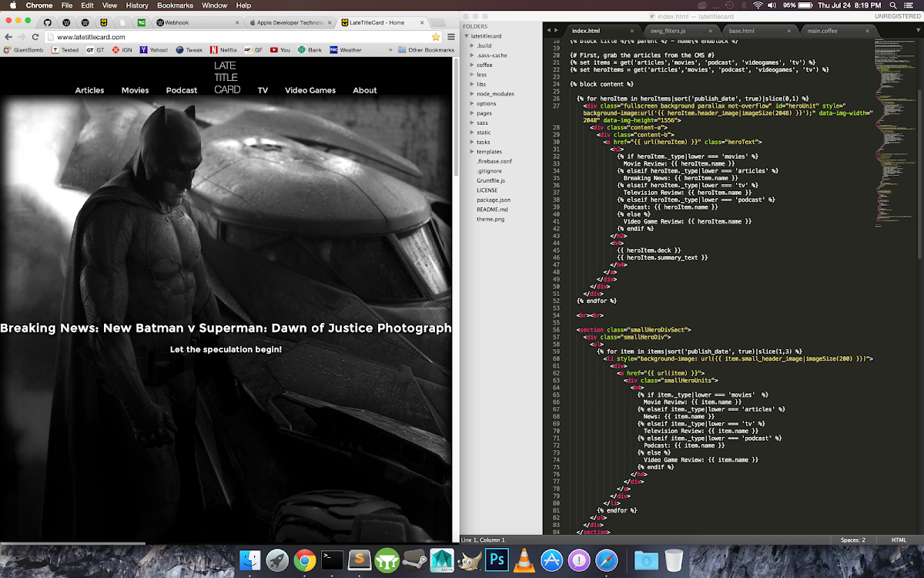Open the Video Games site link
This screenshot has width=924, height=578.
(310, 90)
